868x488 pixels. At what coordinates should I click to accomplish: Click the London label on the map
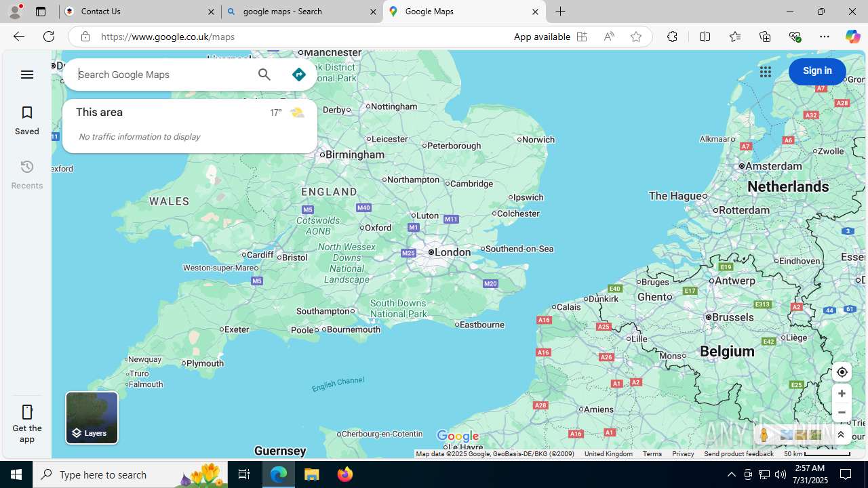click(452, 252)
